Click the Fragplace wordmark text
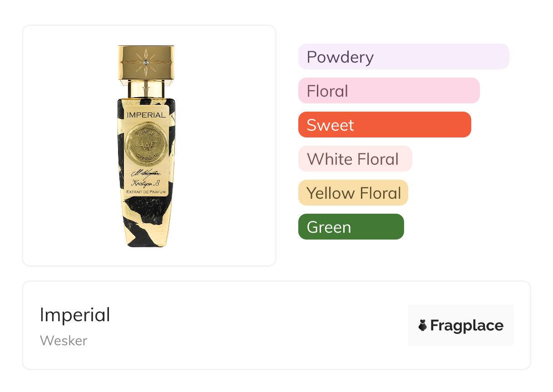 467,325
